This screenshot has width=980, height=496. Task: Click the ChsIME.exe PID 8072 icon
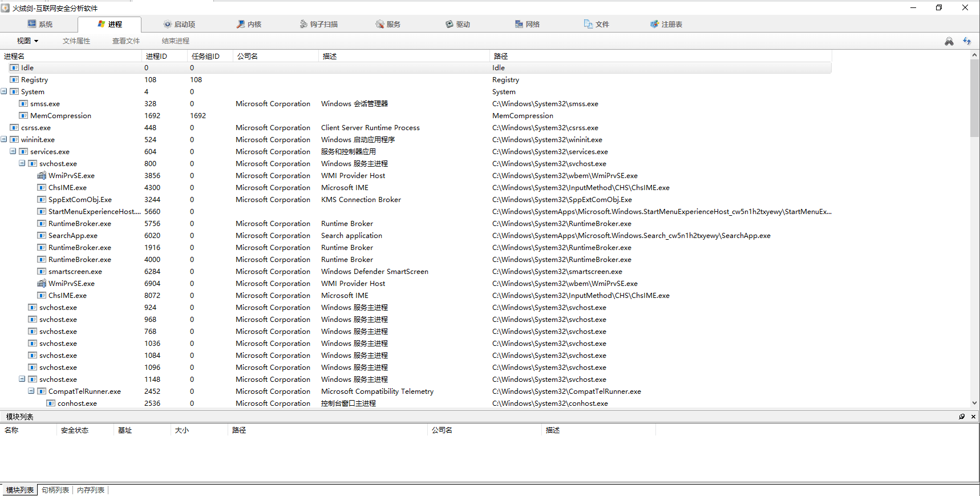(x=42, y=295)
